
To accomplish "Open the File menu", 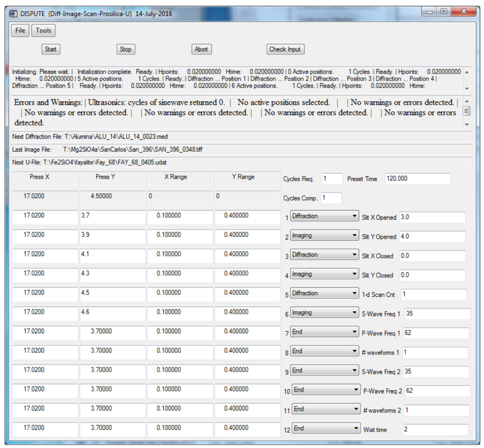I will coord(20,31).
